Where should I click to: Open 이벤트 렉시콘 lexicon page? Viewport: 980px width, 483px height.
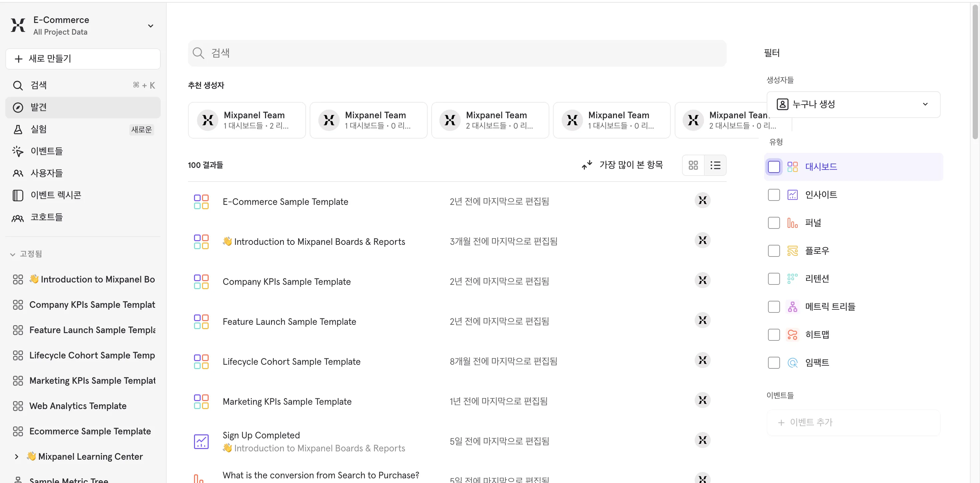(83, 195)
